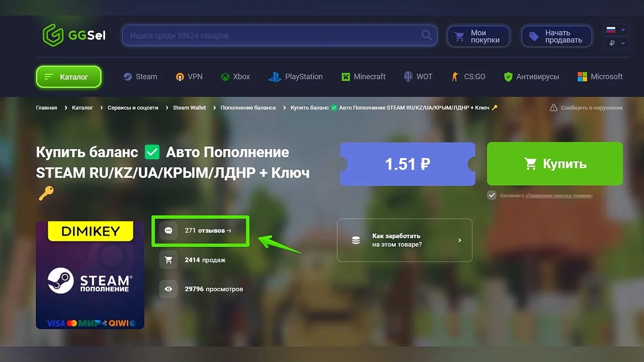The image size is (644, 362).
Task: Click the sales cart icon
Action: (x=169, y=260)
